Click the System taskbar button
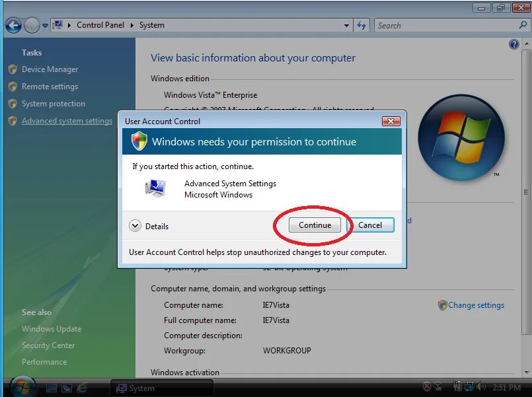The width and height of the screenshot is (532, 397). (x=162, y=388)
